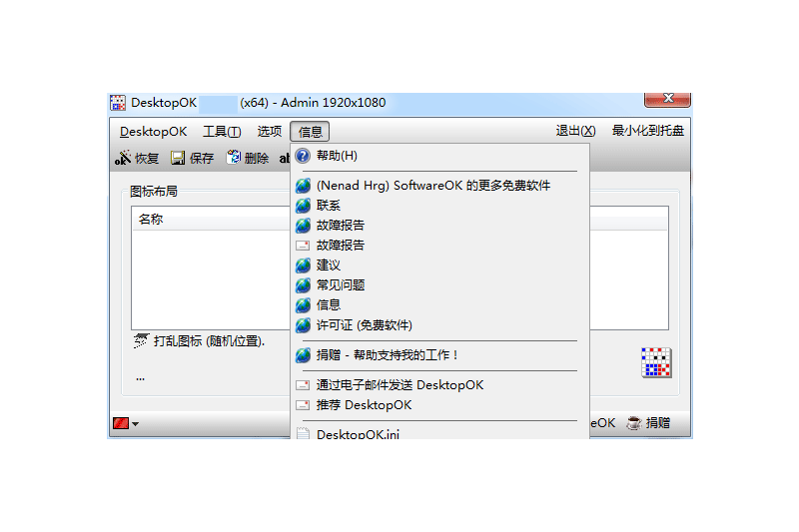Click the DesktopOK title bar app icon

point(118,103)
